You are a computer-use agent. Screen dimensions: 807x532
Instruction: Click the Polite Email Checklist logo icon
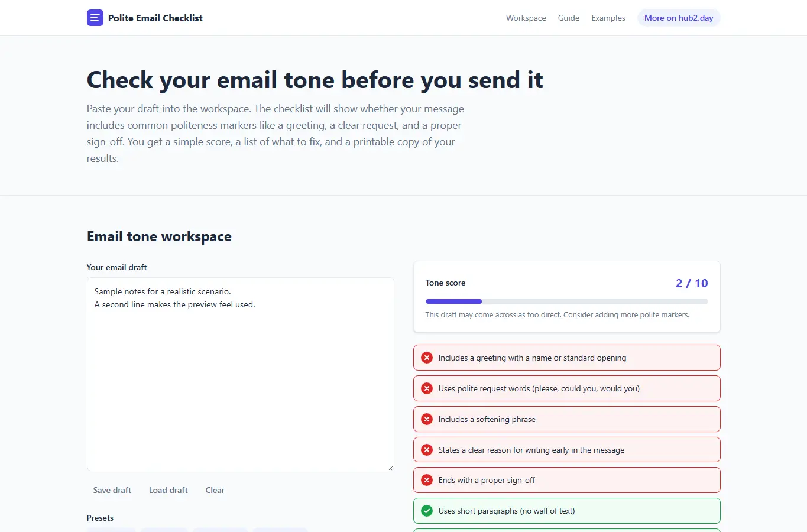pos(95,18)
